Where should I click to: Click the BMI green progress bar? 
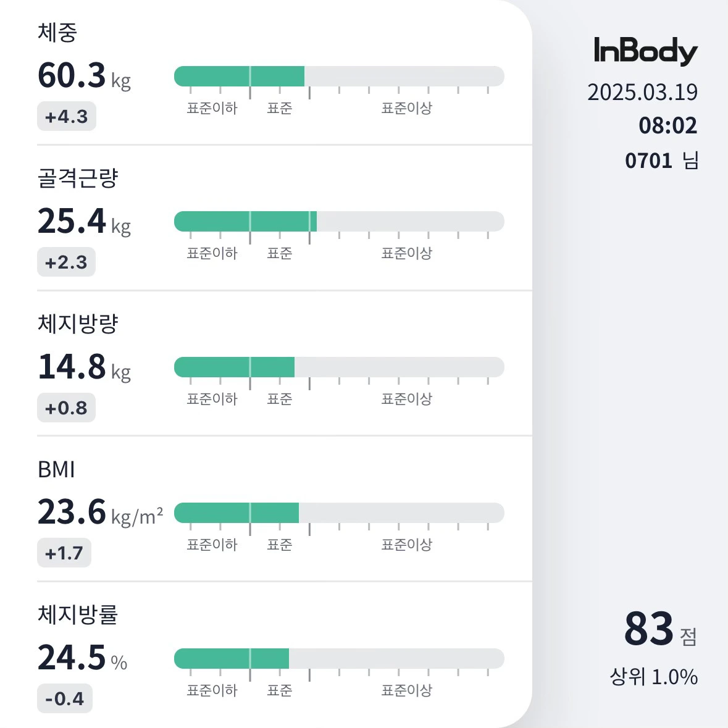[236, 513]
